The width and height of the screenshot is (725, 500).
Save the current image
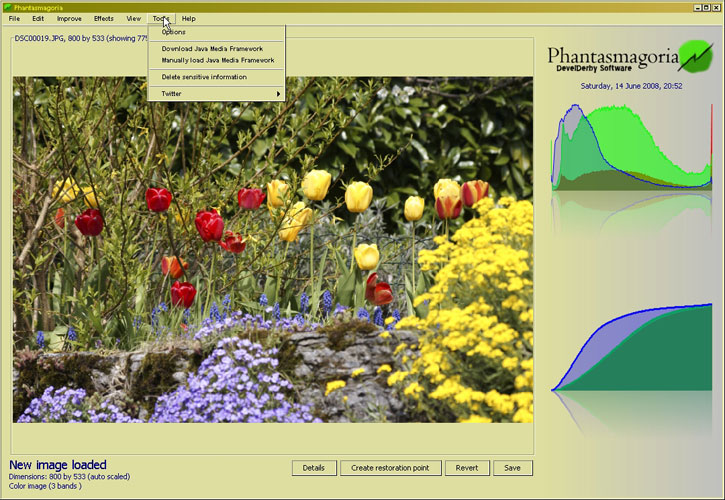tap(513, 468)
